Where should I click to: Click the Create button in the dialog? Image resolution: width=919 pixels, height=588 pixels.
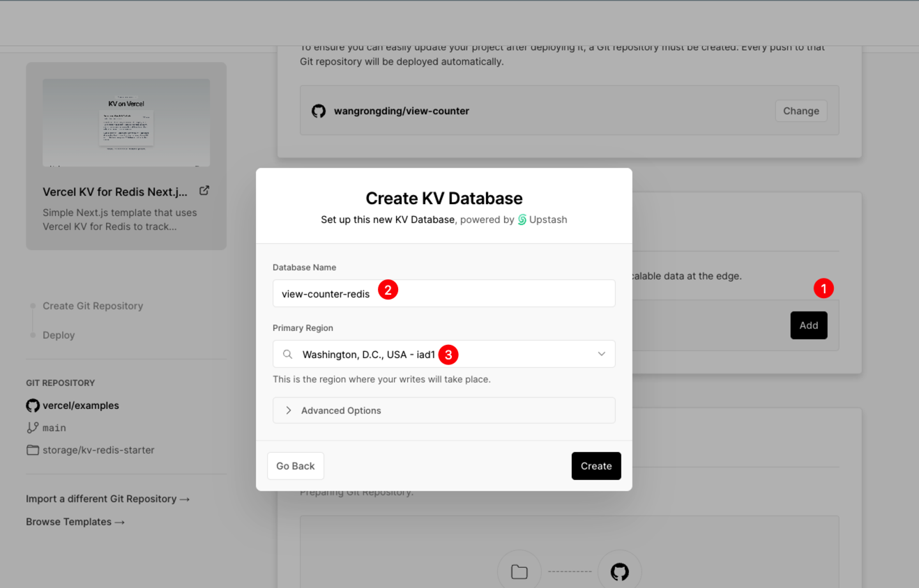[596, 466]
